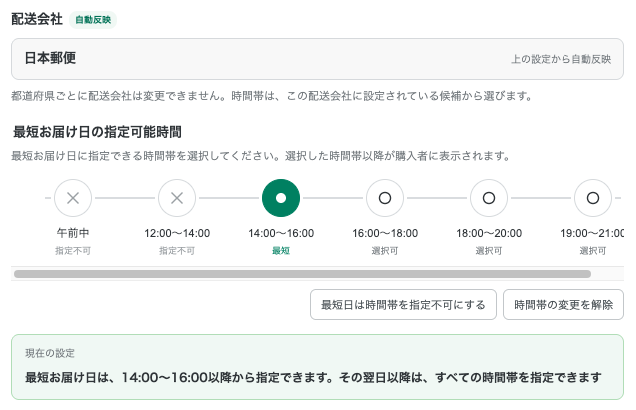Image resolution: width=636 pixels, height=410 pixels.
Task: Click the 16:00〜18:00 label text
Action: tap(385, 233)
